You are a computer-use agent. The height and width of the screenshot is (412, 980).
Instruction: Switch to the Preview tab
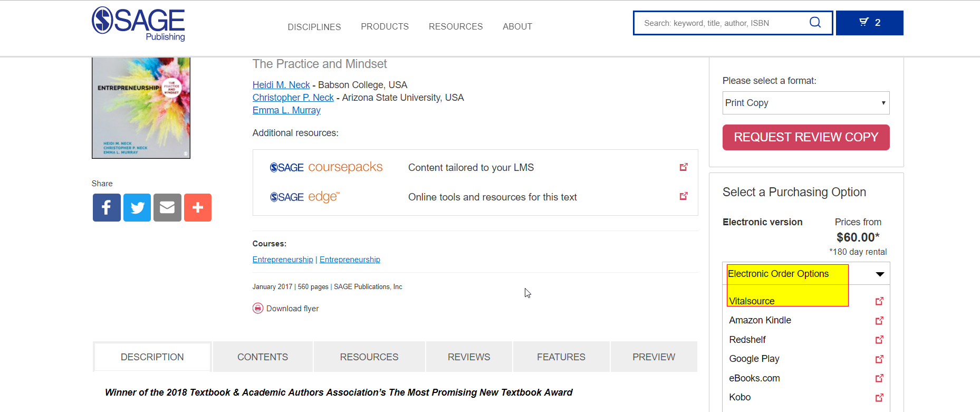pyautogui.click(x=654, y=357)
